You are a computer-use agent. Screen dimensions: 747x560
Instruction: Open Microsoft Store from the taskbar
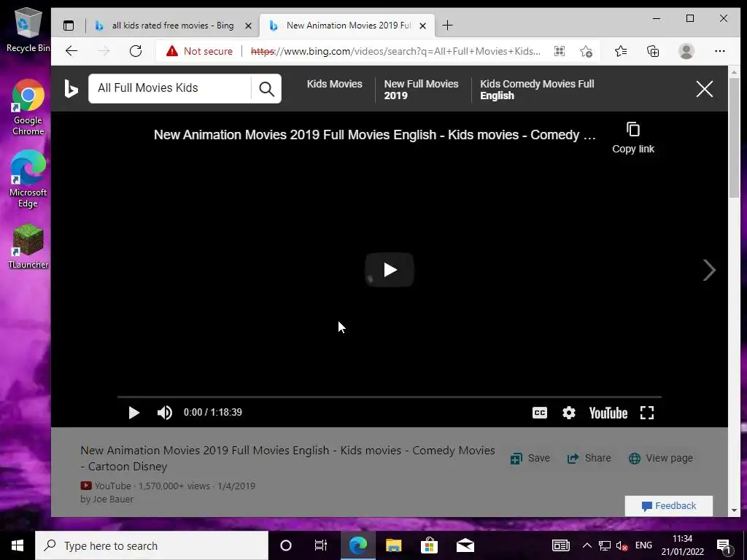(429, 545)
